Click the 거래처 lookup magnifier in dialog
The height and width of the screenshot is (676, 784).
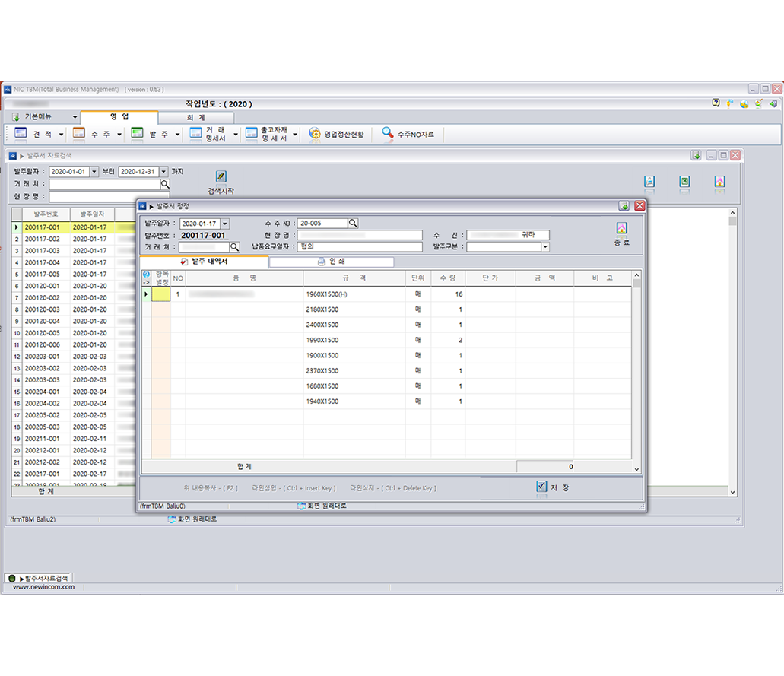[x=234, y=247]
